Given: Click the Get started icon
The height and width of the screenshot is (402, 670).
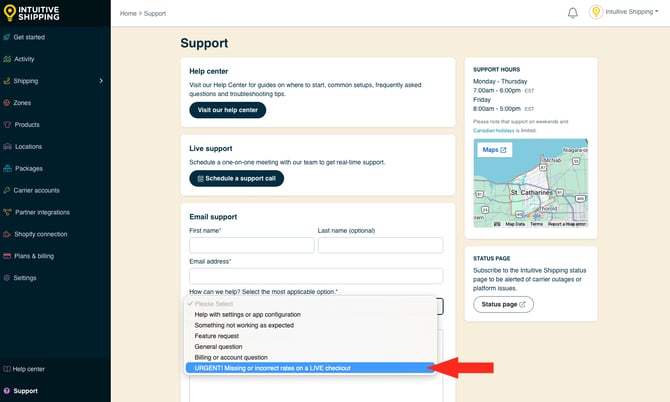Looking at the screenshot, I should 6,37.
